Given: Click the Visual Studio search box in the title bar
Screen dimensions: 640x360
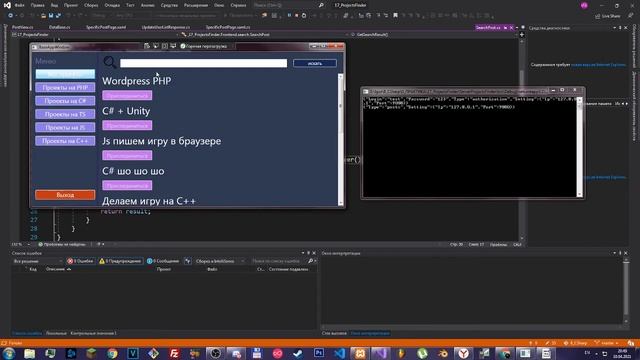Looking at the screenshot, I should click(288, 5).
